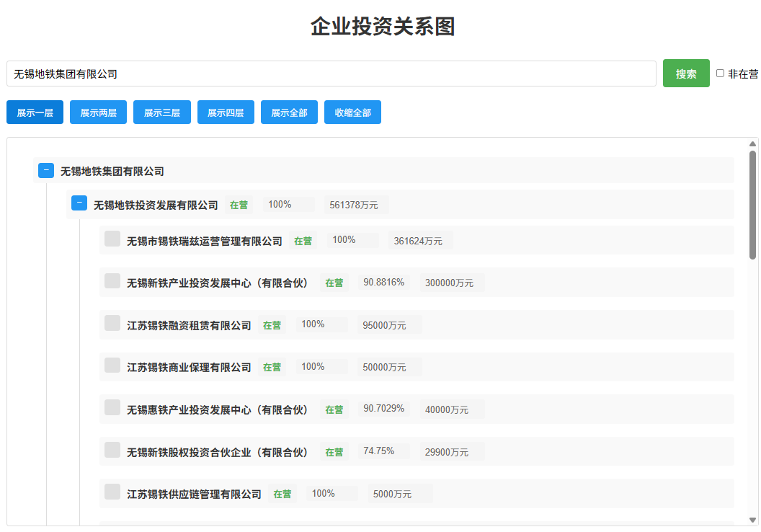Image resolution: width=761 pixels, height=532 pixels.
Task: Select the 无锡惠铁产业投资发展中心（有限合伙） name
Action: (x=218, y=410)
